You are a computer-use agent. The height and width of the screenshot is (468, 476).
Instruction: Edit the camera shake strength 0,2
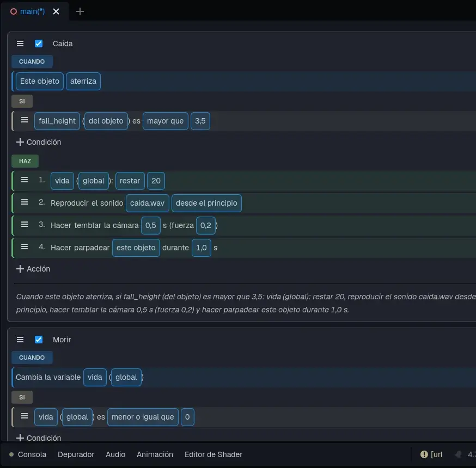pos(206,225)
